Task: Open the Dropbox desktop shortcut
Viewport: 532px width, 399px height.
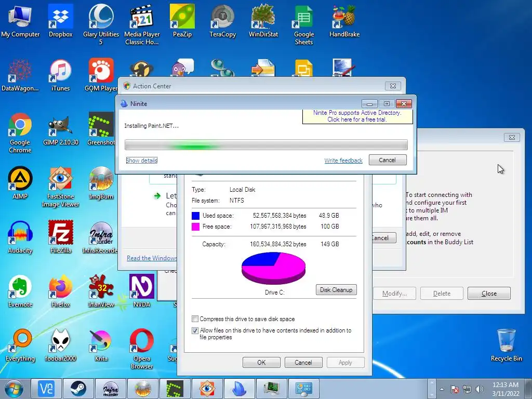Action: 60,21
